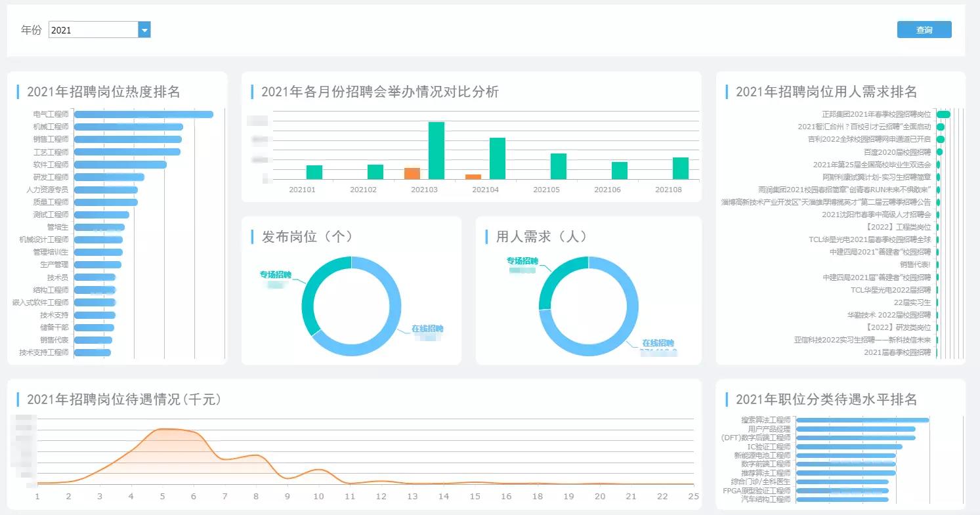The image size is (980, 515).
Task: Click 正邦集团2021年春季校园招聘岗位 entry
Action: (x=876, y=114)
